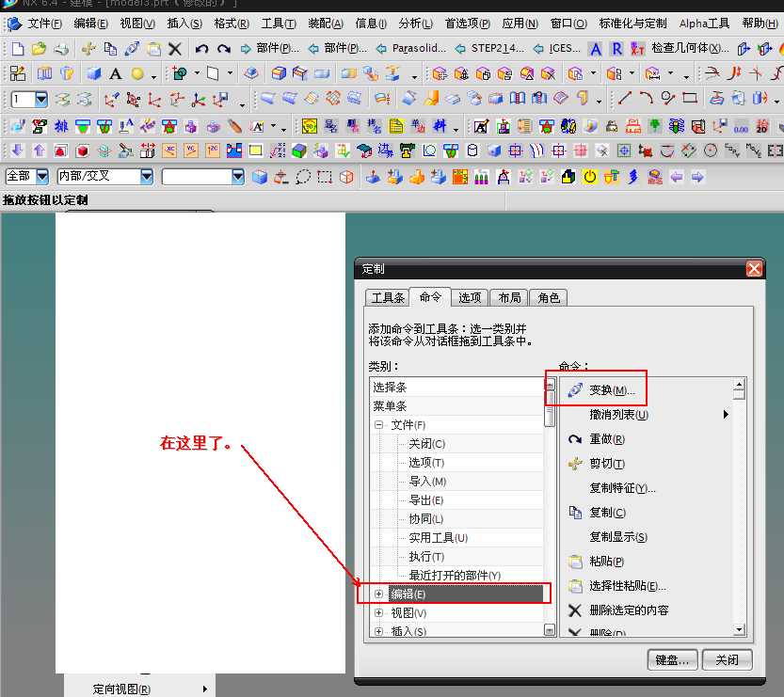Collapse the 文件(F) category tree node
This screenshot has height=697, width=784.
pos(378,425)
